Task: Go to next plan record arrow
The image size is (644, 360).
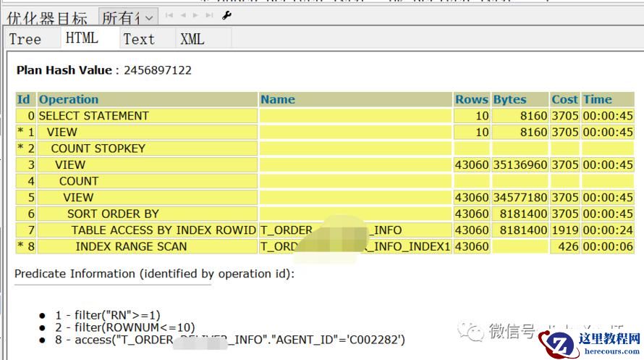Action: point(195,15)
